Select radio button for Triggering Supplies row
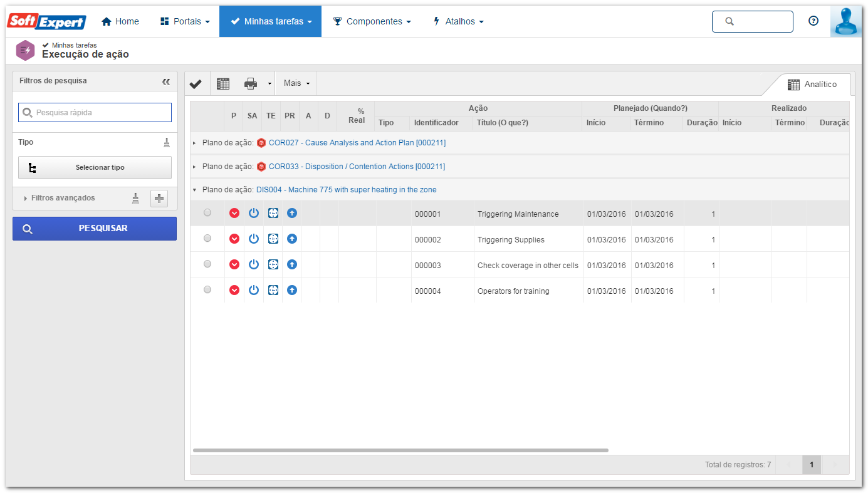Viewport: 868px width, 493px height. (207, 238)
